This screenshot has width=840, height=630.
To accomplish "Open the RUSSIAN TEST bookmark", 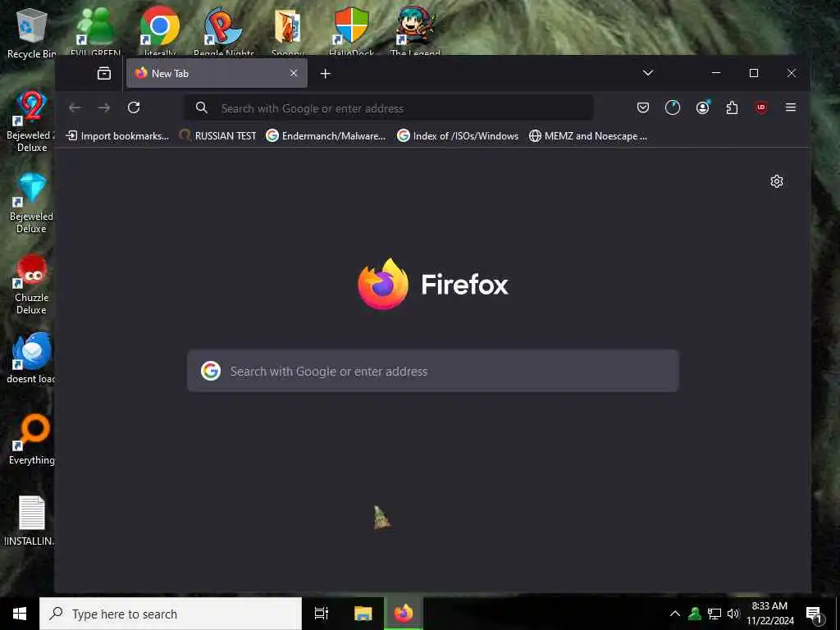I will click(x=217, y=136).
